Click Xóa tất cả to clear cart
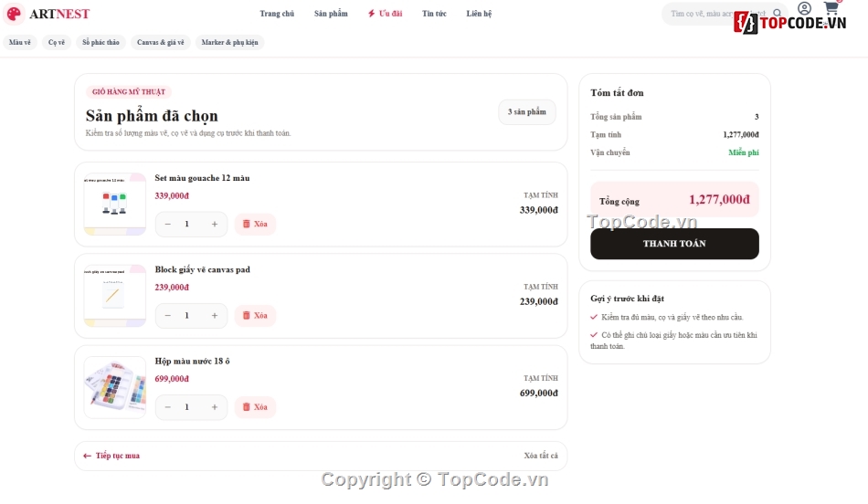The image size is (868, 504). pos(541,456)
